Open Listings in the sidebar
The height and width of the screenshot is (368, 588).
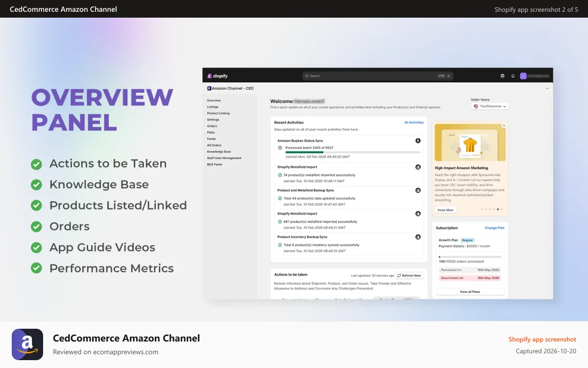click(x=213, y=107)
